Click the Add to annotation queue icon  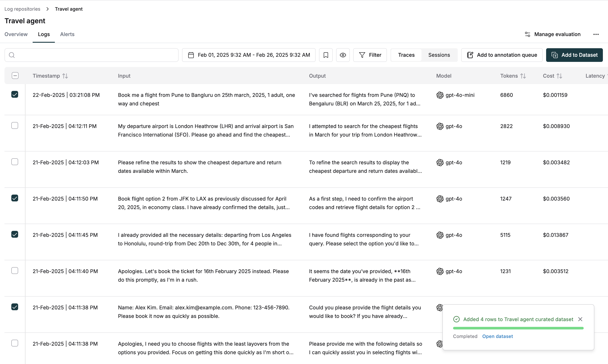coord(470,55)
